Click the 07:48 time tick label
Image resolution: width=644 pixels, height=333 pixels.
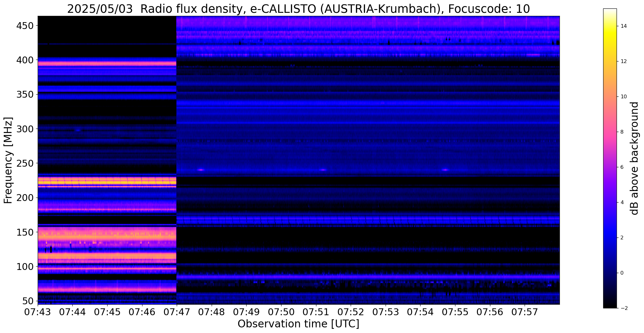212,312
